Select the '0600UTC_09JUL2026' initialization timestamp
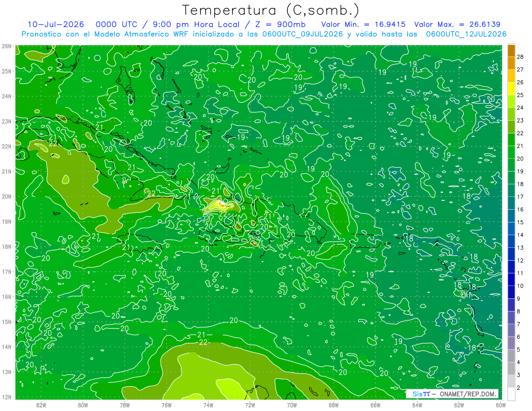 pos(303,34)
